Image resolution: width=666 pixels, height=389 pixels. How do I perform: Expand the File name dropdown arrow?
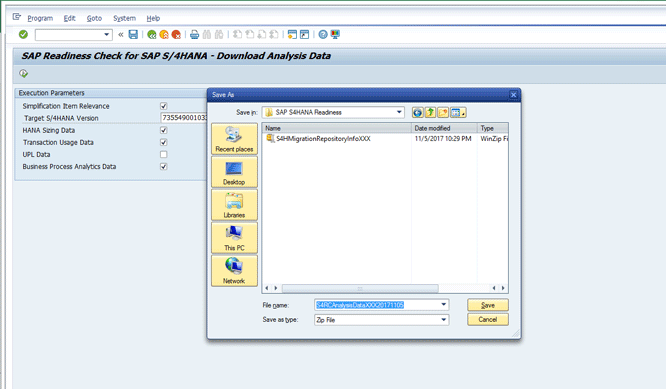click(x=444, y=304)
